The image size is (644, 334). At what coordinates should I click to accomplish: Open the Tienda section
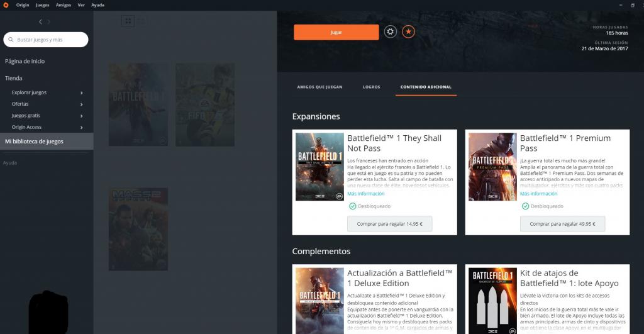14,78
